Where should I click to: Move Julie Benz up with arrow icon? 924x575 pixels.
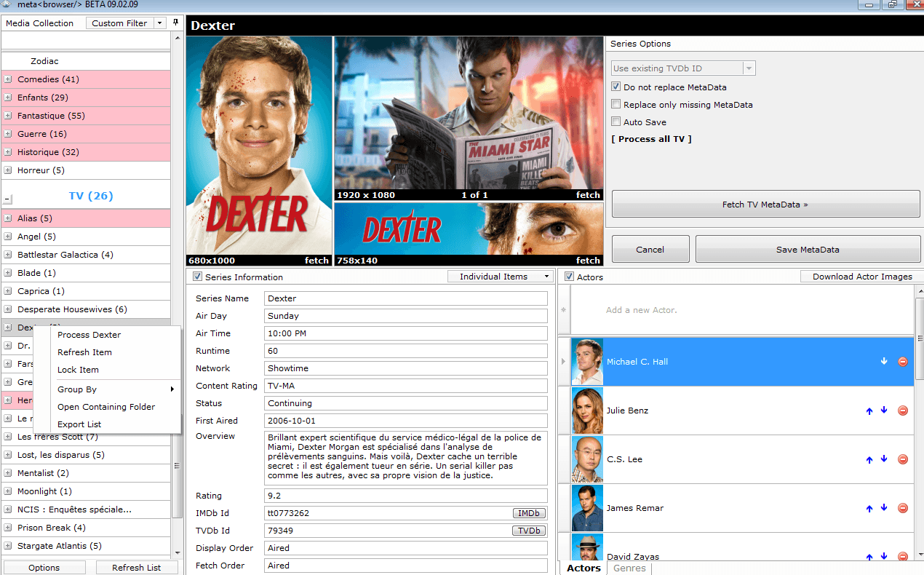click(x=869, y=411)
